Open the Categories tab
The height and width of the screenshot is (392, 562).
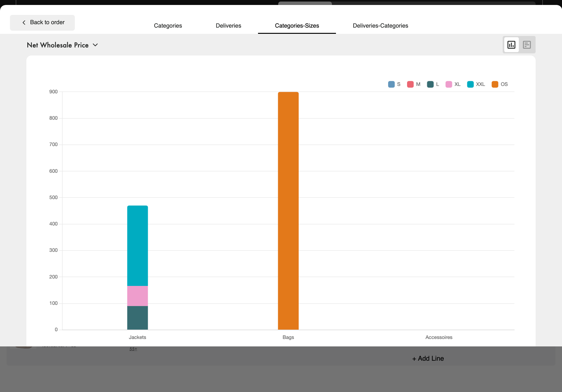click(x=168, y=26)
